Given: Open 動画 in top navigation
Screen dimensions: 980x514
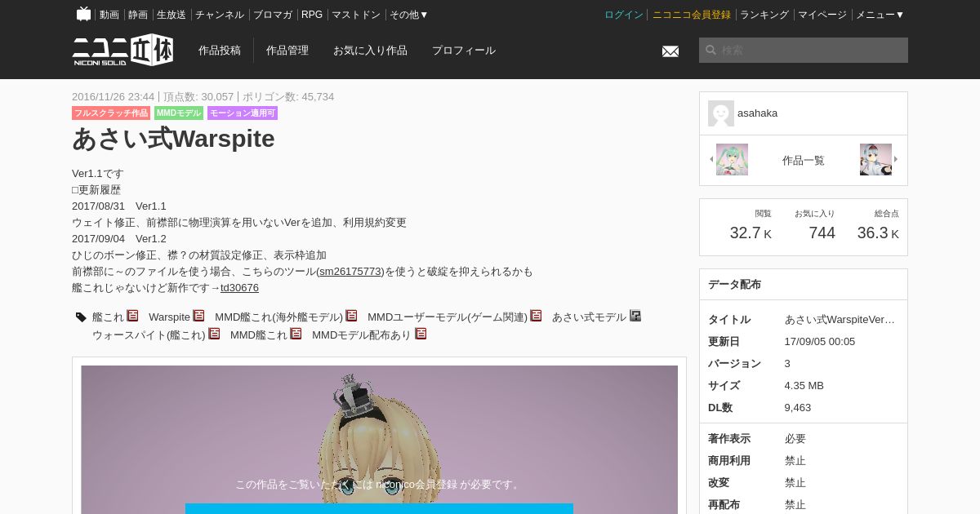Looking at the screenshot, I should click(109, 15).
